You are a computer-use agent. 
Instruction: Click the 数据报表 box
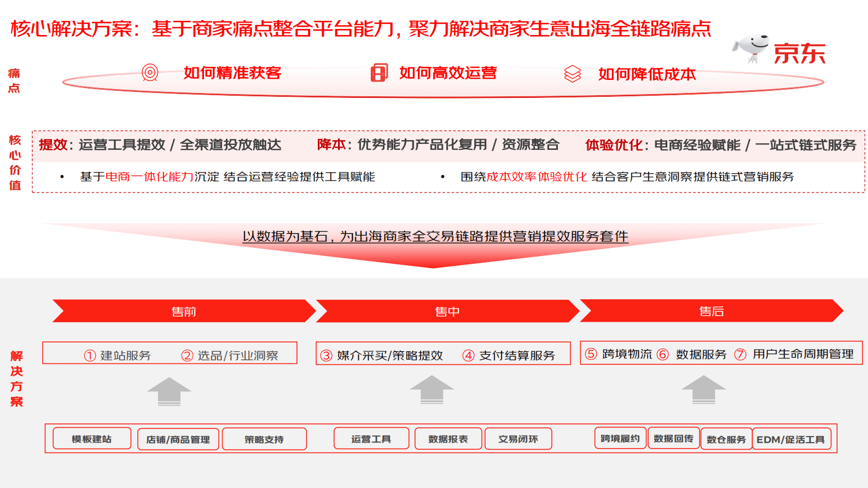(448, 438)
